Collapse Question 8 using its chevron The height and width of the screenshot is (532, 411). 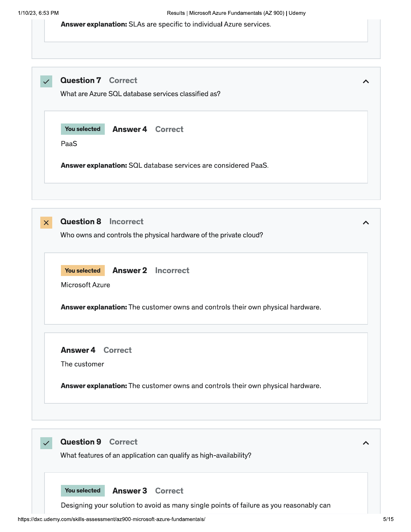(x=366, y=223)
